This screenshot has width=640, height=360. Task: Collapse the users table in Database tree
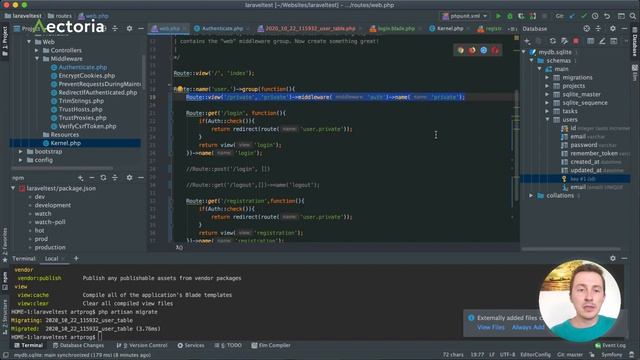pos(547,120)
